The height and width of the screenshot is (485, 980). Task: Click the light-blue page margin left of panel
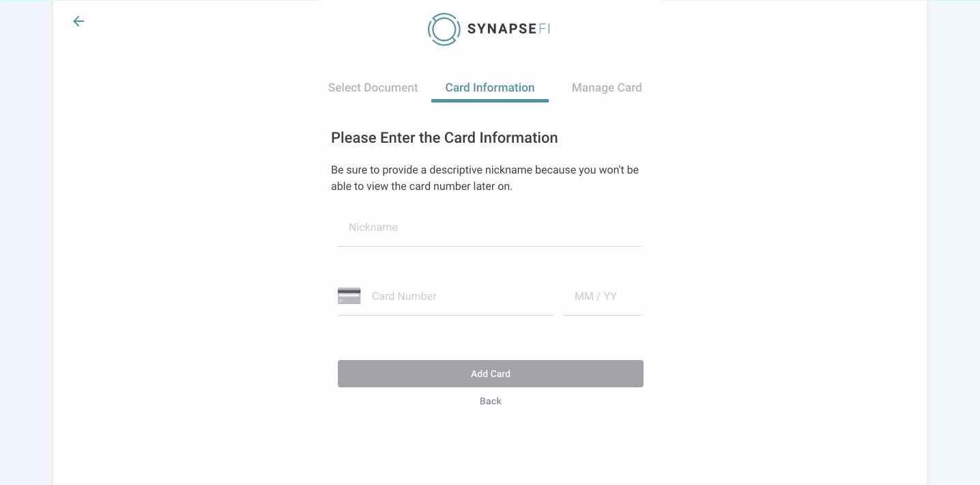(26, 242)
